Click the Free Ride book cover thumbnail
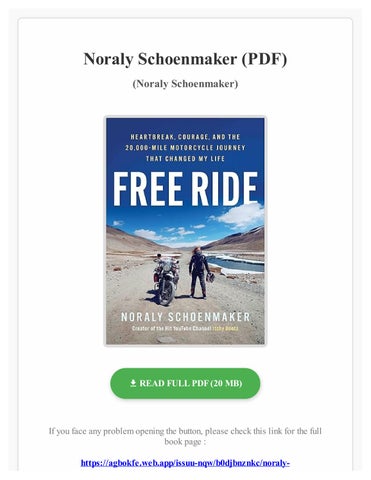The height and width of the screenshot is (480, 371). click(x=185, y=231)
